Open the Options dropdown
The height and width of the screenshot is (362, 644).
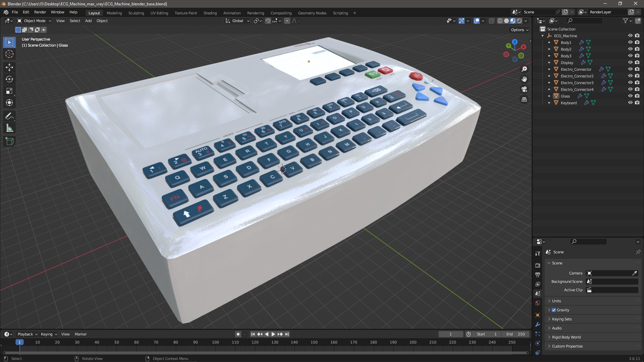click(x=519, y=30)
